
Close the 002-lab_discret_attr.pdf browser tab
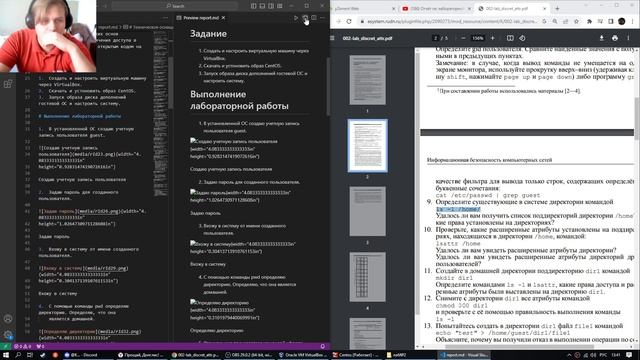click(544, 8)
